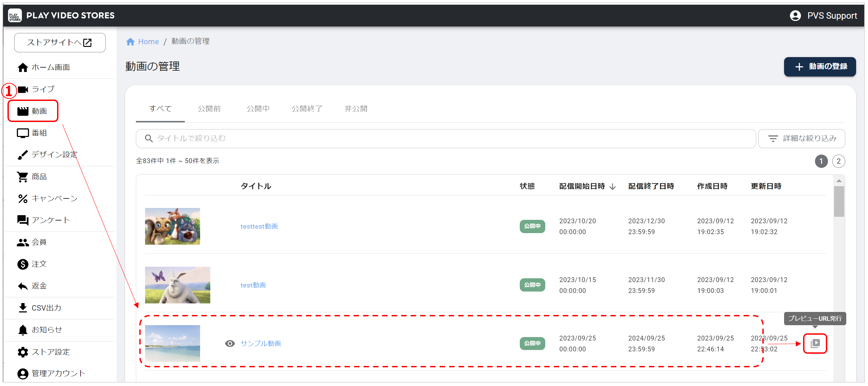Sort by 配信開始日時 arrow
The height and width of the screenshot is (386, 868).
pos(613,187)
